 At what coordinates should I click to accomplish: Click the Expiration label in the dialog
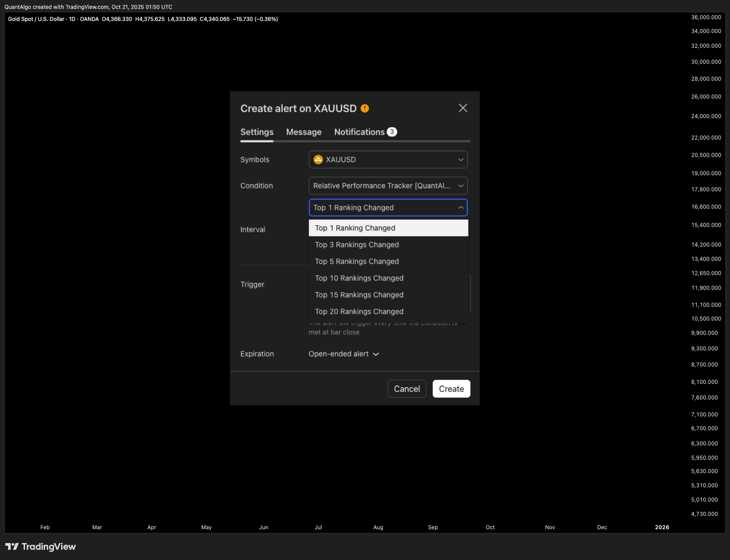[x=257, y=354]
